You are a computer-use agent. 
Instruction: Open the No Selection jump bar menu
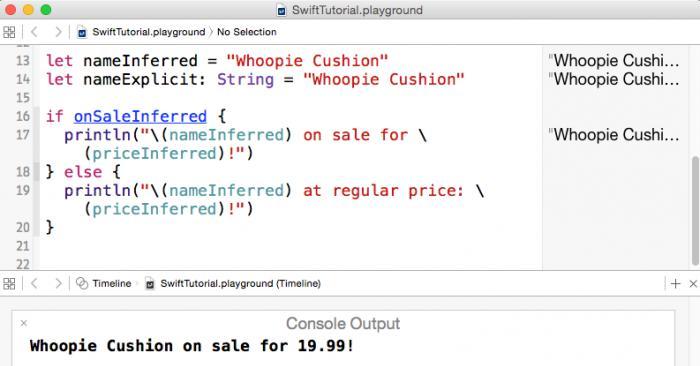pos(246,32)
